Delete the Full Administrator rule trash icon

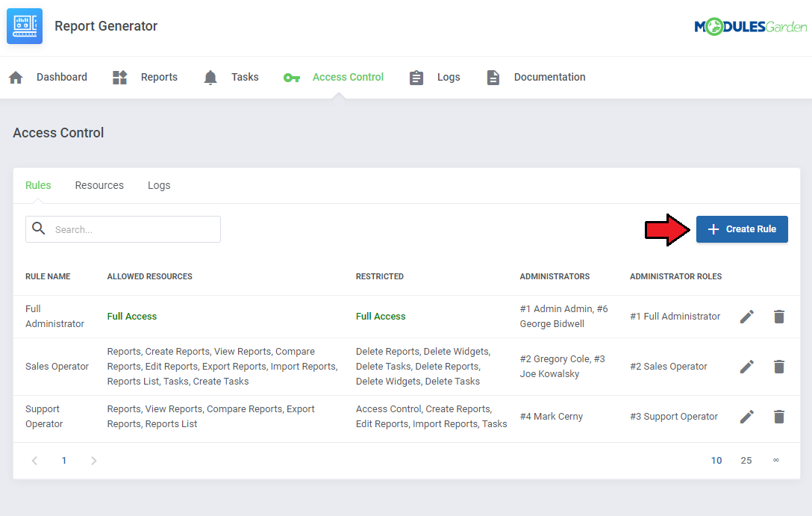tap(779, 317)
